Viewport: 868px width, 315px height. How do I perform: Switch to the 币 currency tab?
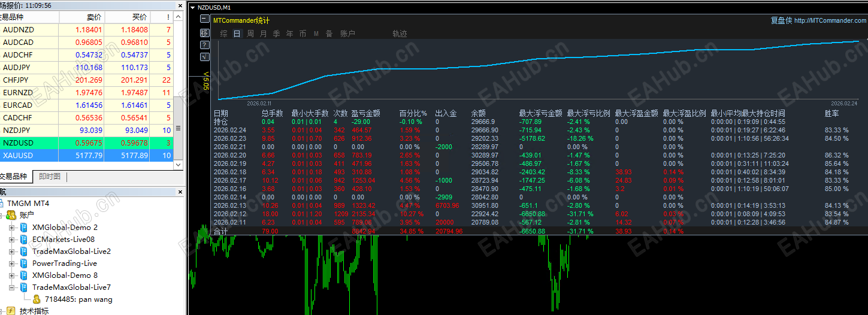click(303, 34)
